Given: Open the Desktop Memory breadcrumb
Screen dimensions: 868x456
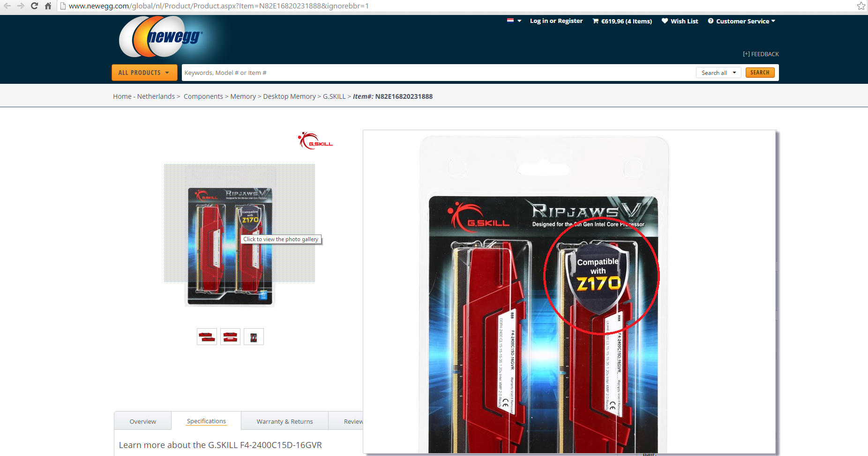Looking at the screenshot, I should click(290, 96).
